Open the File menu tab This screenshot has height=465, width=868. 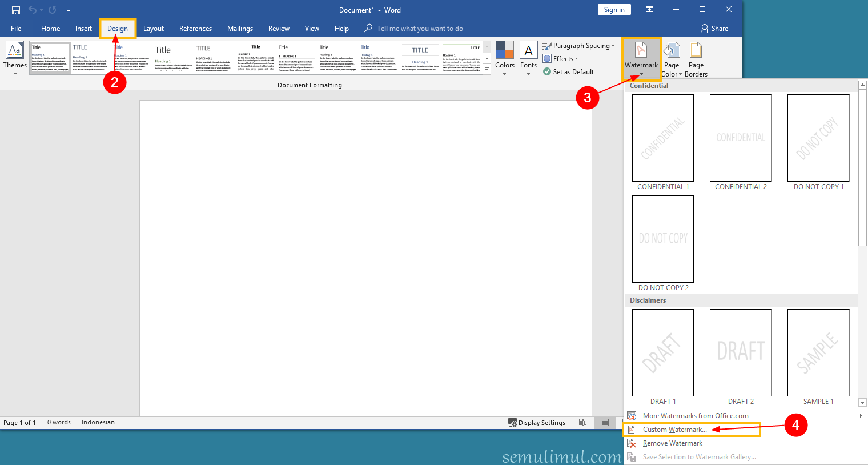(16, 29)
